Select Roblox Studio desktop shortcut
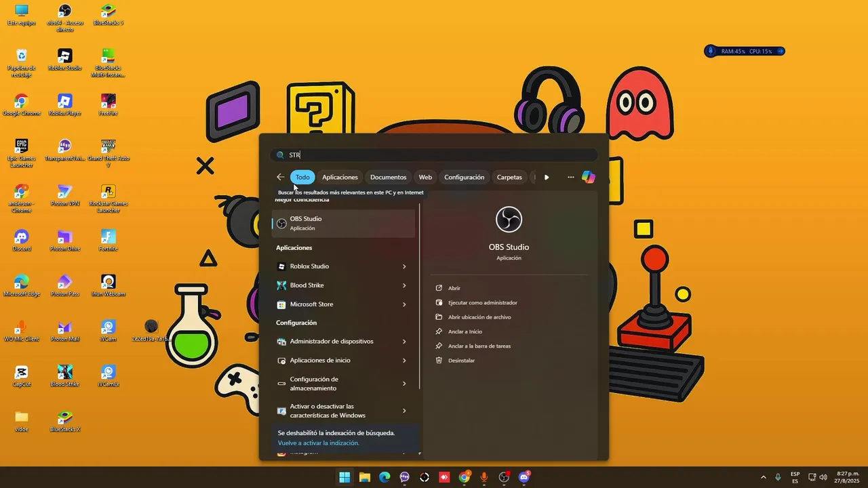The height and width of the screenshot is (488, 868). [x=64, y=60]
